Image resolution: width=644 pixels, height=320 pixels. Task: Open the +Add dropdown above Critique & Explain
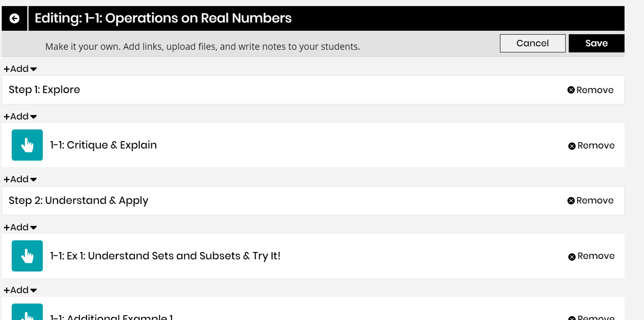click(x=20, y=116)
